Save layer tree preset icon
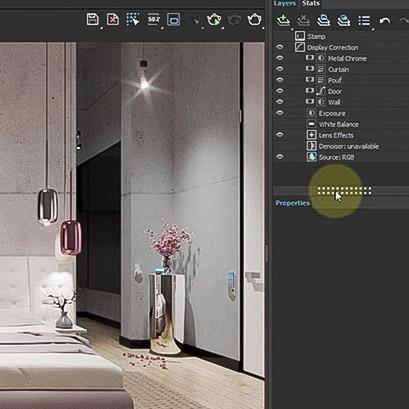This screenshot has width=409, height=409. (x=323, y=20)
